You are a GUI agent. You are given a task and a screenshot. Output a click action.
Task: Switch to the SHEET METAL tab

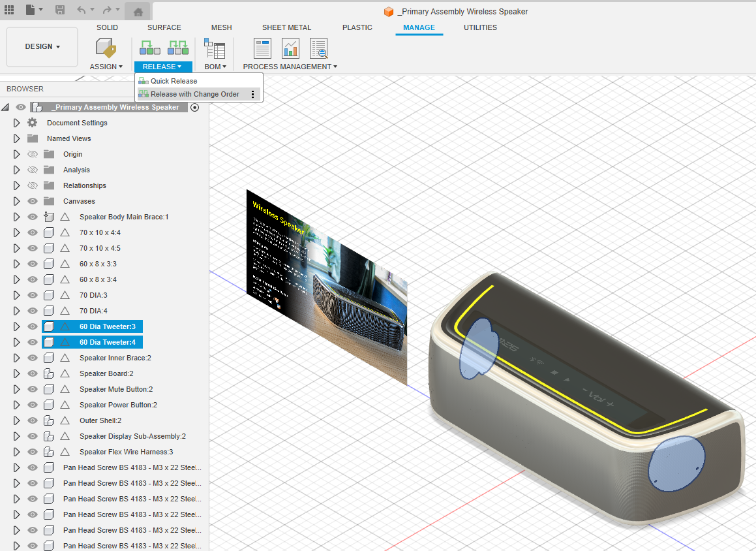286,27
